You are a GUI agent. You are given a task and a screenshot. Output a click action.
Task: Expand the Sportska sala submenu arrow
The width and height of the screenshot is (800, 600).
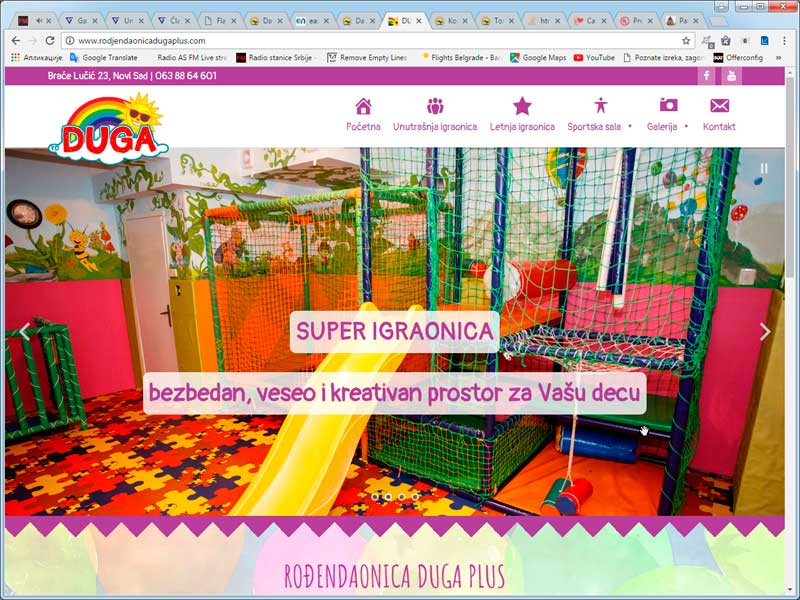click(x=630, y=127)
